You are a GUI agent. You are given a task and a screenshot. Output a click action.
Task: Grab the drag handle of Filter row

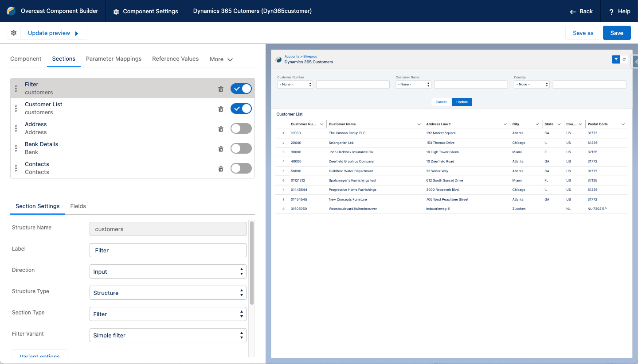16,89
